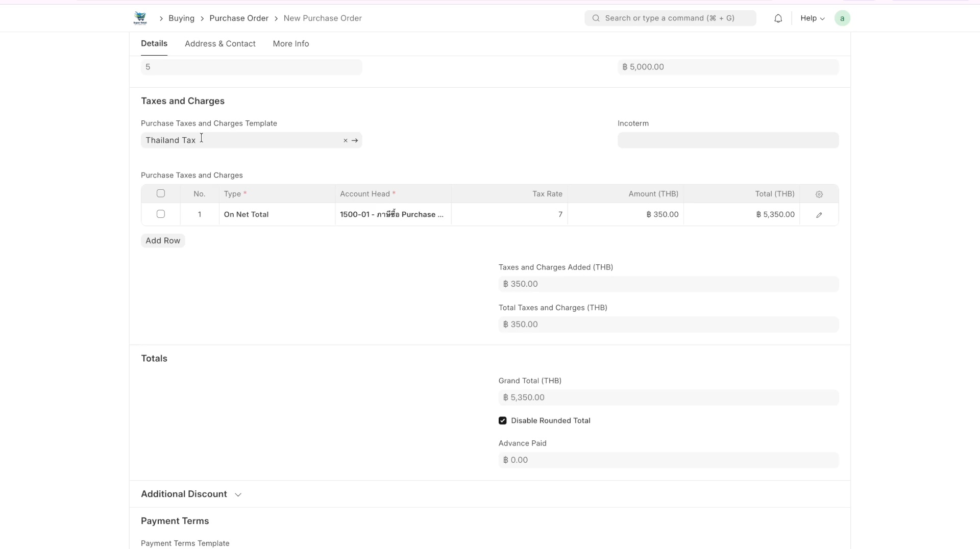Select all tax rows header checkbox

pos(161,193)
